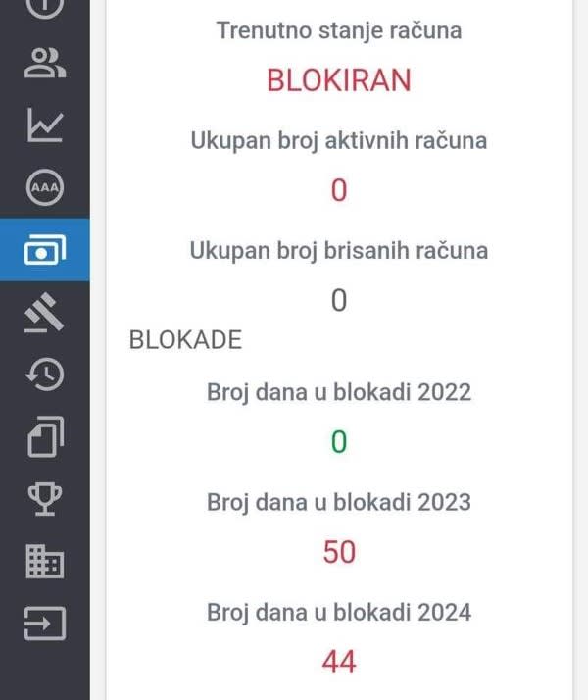Viewport: 588px width, 700px height.
Task: Open the line chart analytics icon
Action: (x=45, y=125)
